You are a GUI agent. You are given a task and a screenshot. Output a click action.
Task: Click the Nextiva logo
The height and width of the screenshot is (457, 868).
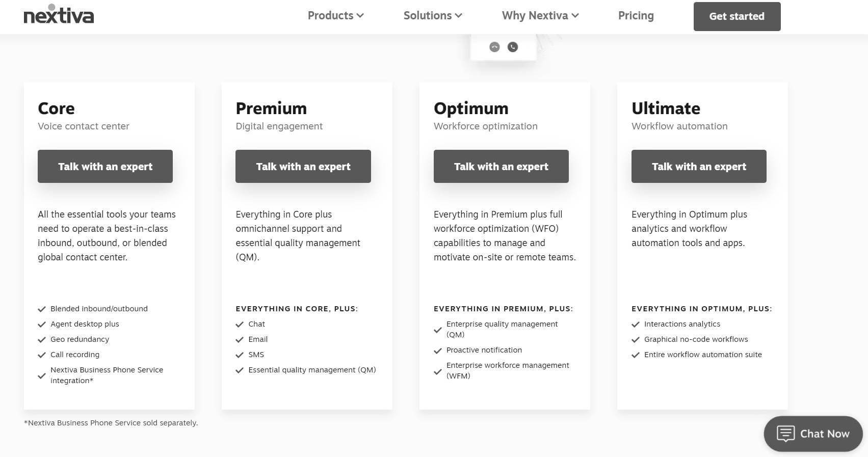59,14
